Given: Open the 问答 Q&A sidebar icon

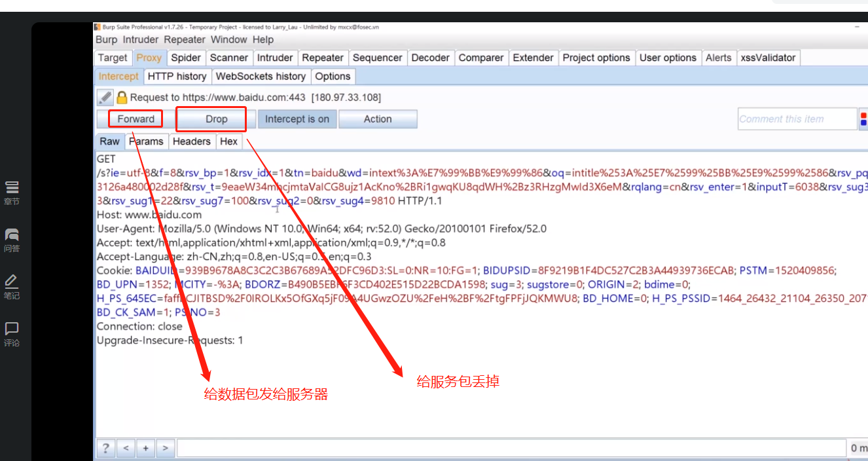Looking at the screenshot, I should pos(12,240).
